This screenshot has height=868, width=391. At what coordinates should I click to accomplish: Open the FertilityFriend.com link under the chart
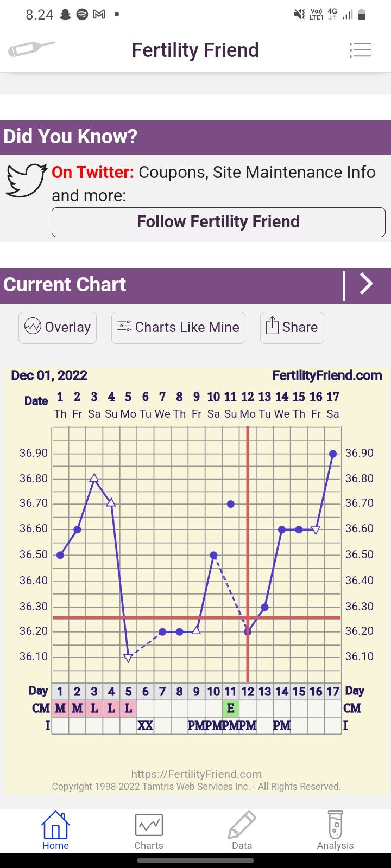197,774
